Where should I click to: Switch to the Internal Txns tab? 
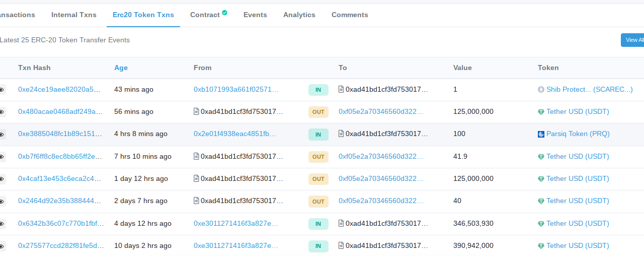[73, 15]
